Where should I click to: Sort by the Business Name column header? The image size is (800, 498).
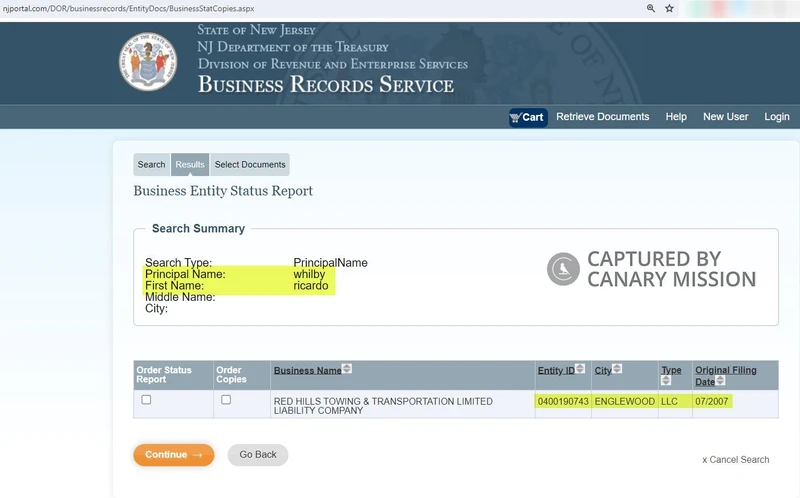pos(307,370)
